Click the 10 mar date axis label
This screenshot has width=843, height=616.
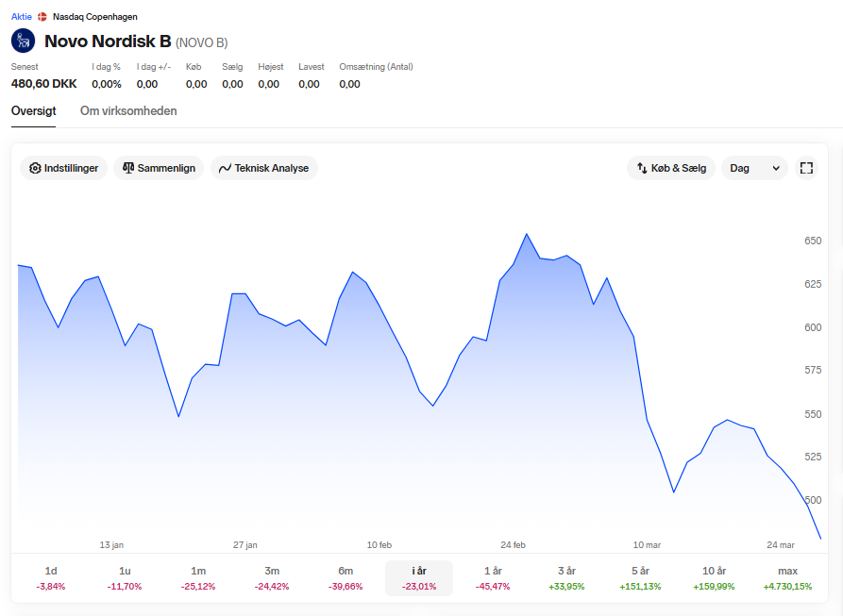(647, 544)
